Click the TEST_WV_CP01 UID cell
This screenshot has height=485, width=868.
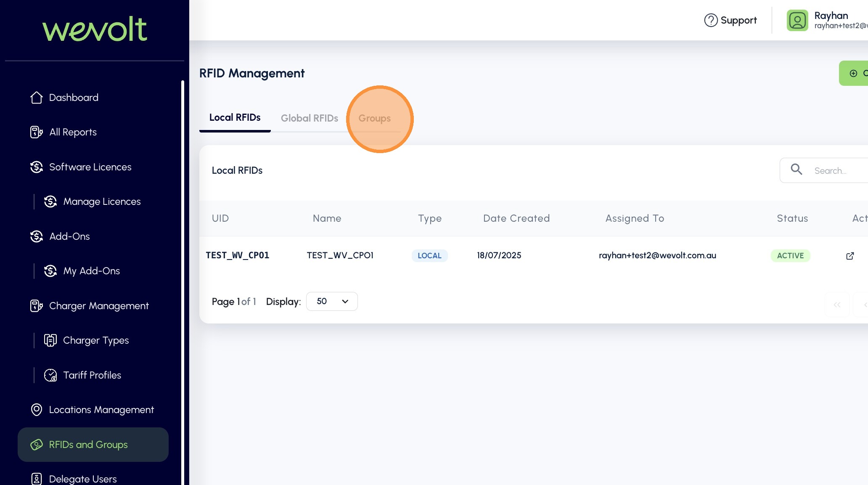pos(238,255)
